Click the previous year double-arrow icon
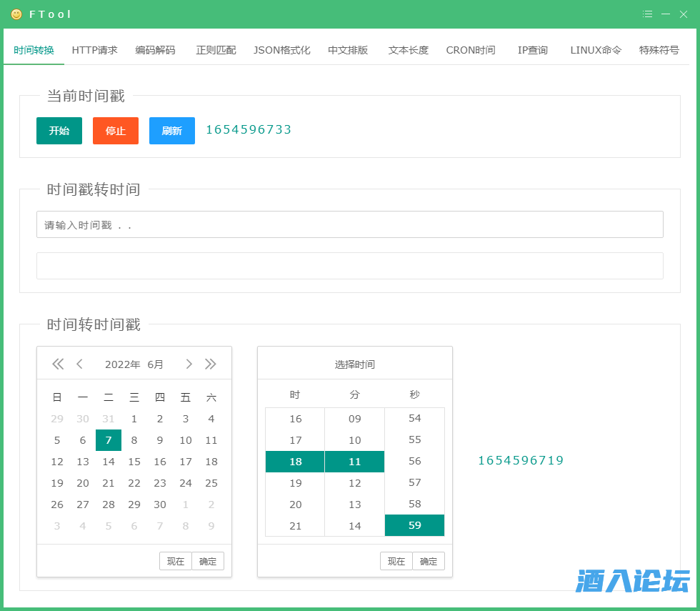Screen dimensions: 700x611 (58, 364)
